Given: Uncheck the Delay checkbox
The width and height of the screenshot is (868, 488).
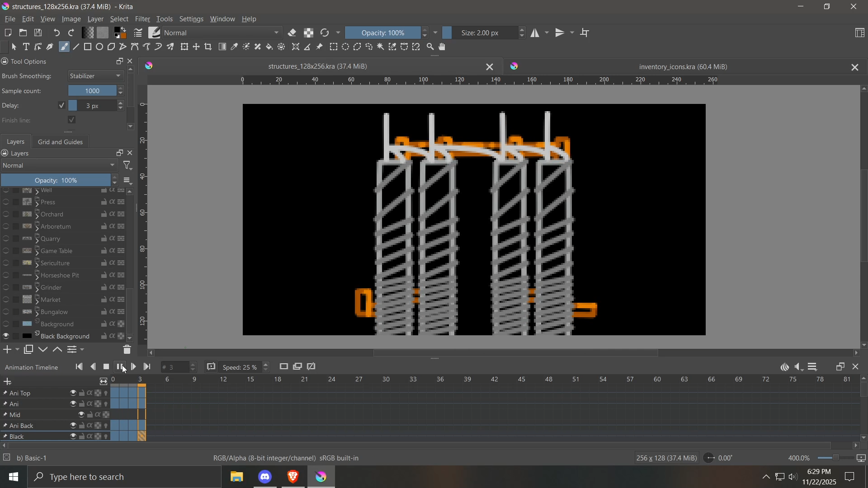Looking at the screenshot, I should click(61, 106).
